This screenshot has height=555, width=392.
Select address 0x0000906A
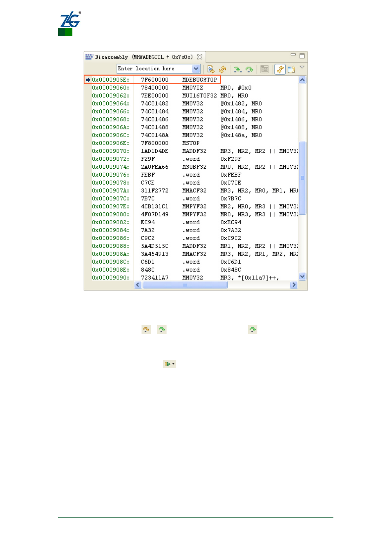coord(111,127)
